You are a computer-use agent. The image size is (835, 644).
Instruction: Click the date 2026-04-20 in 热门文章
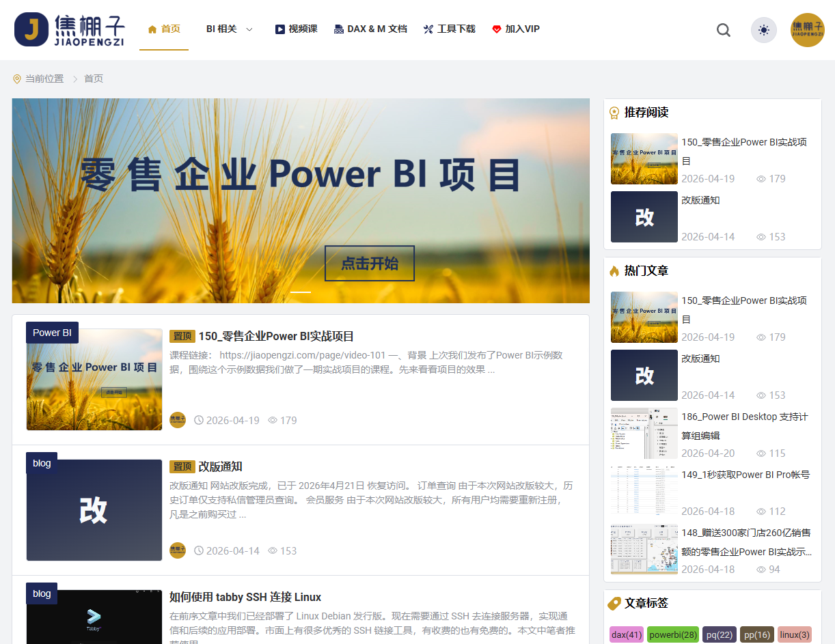point(708,453)
